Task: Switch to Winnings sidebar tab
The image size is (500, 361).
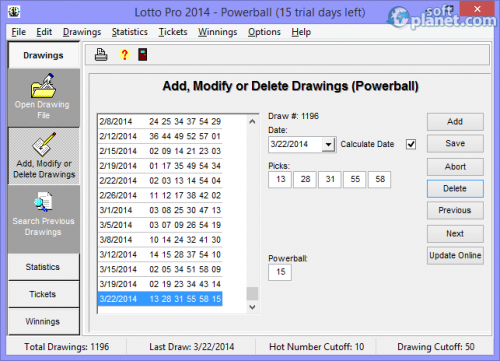Action: (43, 322)
